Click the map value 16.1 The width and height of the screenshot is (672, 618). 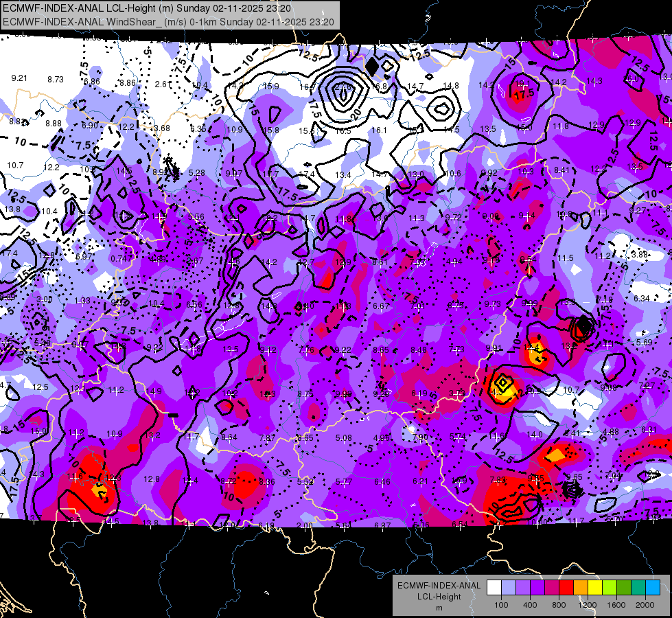[380, 130]
